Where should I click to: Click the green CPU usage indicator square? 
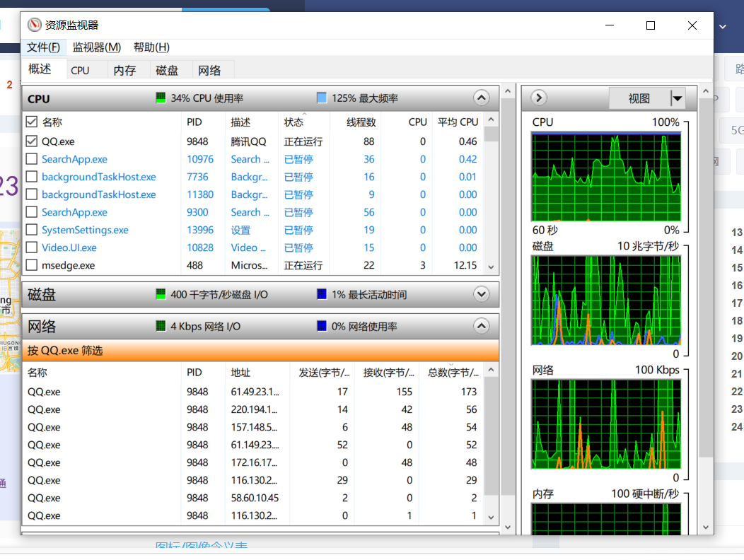(x=161, y=98)
